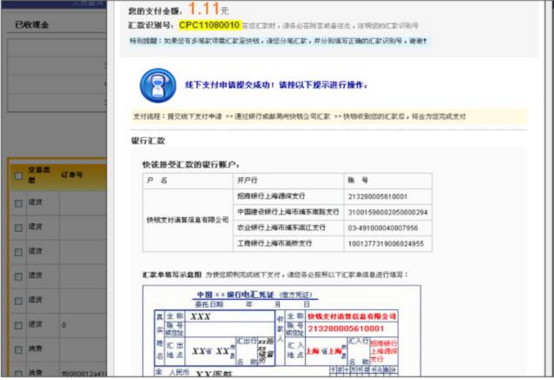Click the 银行汇款 section heading
The width and height of the screenshot is (554, 380).
[x=148, y=141]
